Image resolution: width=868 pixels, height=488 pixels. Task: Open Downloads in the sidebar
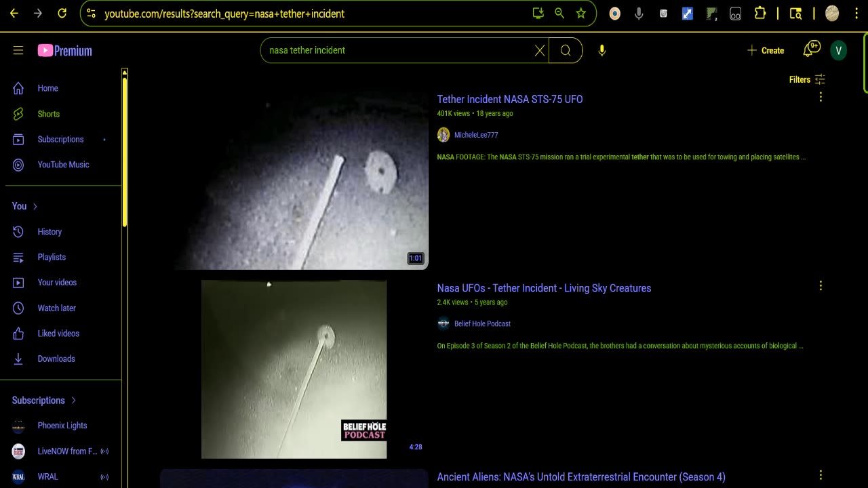[56, 359]
